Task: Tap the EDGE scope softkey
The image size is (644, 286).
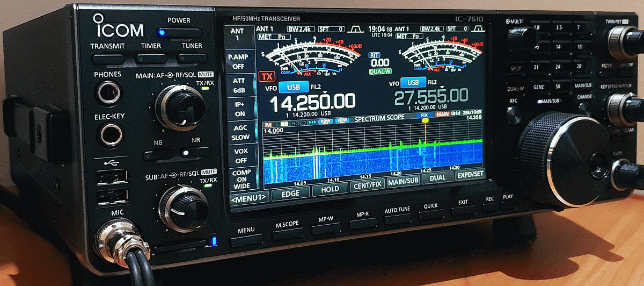Action: 290,195
